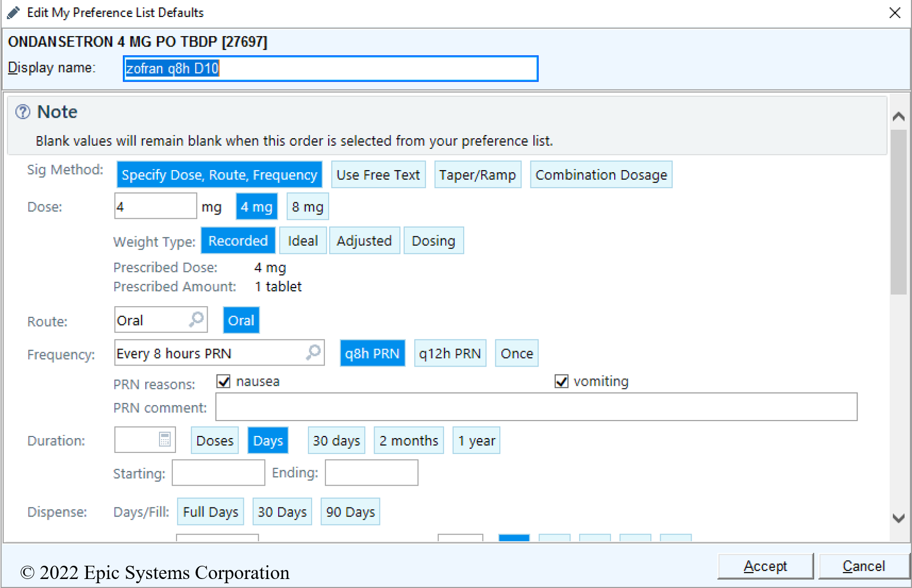Uncheck the vomiting PRN reason

point(561,381)
